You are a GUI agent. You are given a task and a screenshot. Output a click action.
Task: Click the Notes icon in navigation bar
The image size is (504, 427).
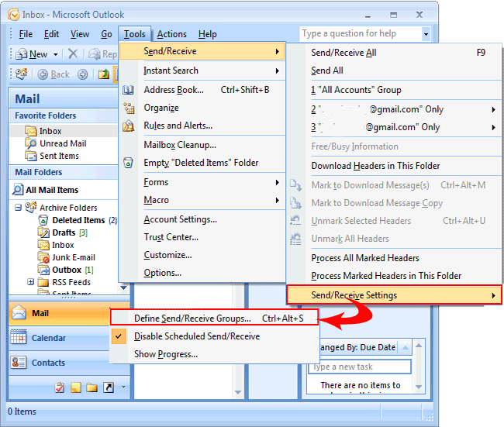click(x=75, y=387)
